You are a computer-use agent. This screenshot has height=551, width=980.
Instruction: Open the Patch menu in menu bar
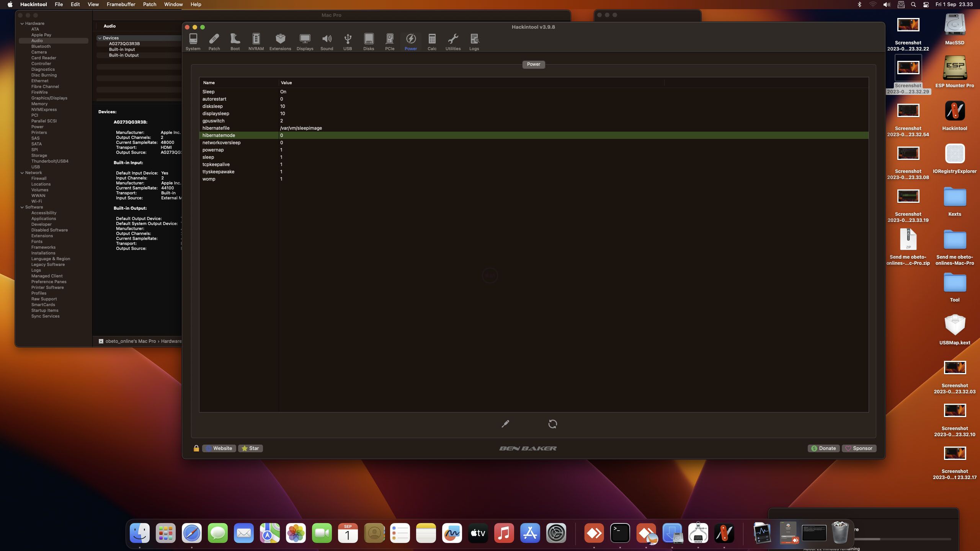(x=149, y=4)
